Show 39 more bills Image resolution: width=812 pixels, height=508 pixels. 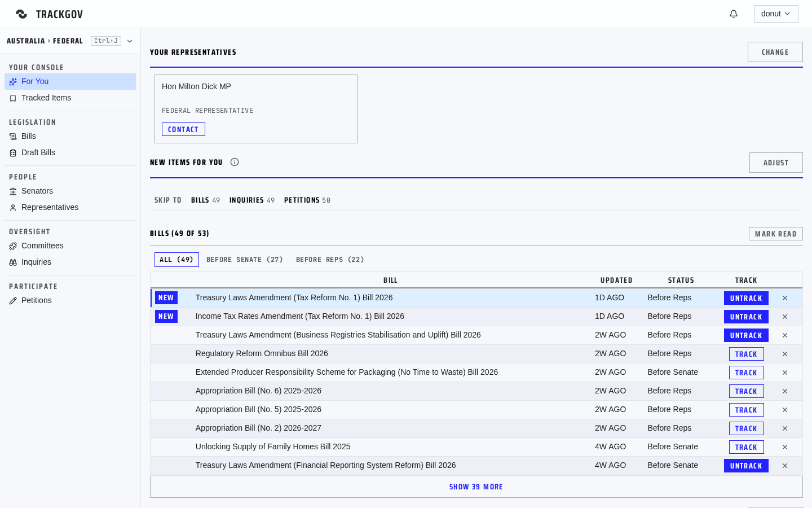[476, 487]
